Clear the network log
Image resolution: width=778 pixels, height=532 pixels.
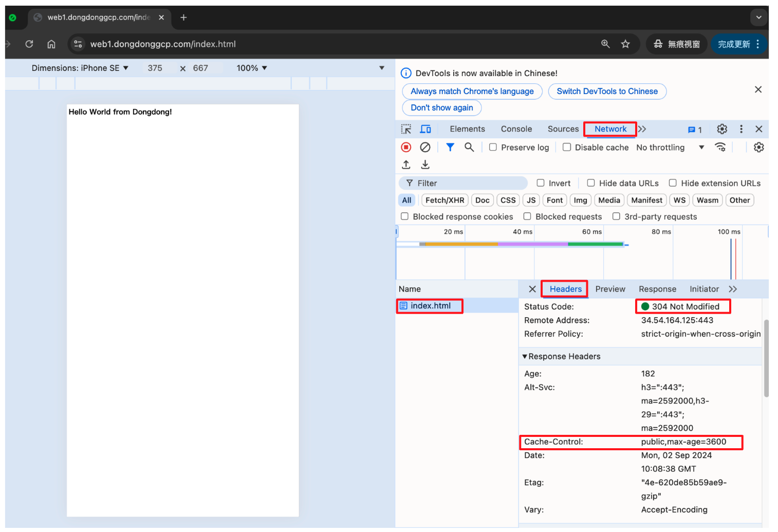(425, 148)
